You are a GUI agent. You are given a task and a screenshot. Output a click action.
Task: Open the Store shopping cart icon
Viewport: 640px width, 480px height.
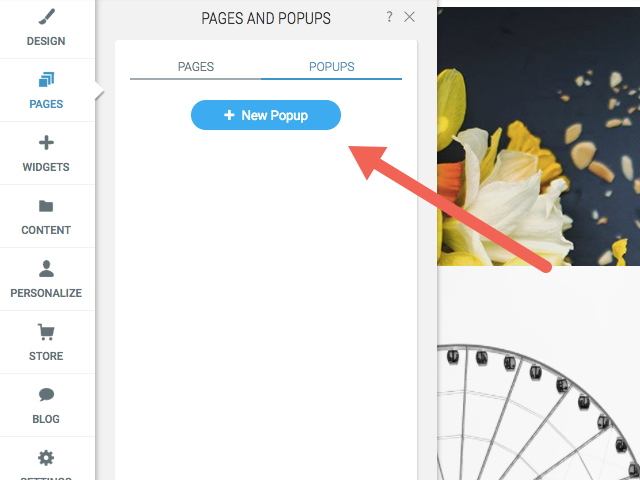tap(46, 332)
